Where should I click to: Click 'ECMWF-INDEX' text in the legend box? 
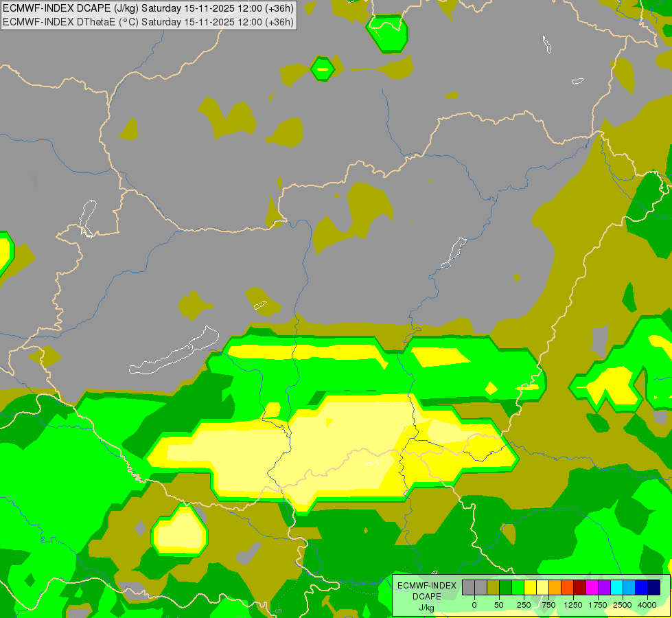(x=427, y=586)
